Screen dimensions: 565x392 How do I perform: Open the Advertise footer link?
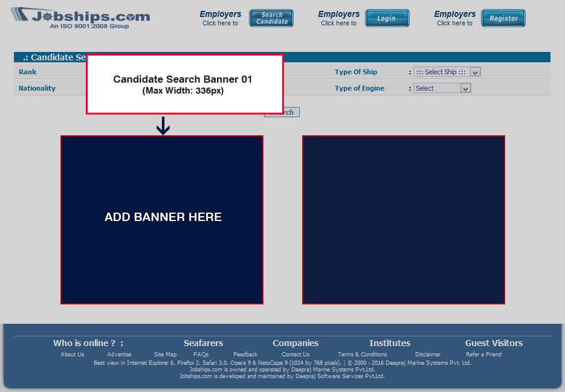[x=119, y=355]
